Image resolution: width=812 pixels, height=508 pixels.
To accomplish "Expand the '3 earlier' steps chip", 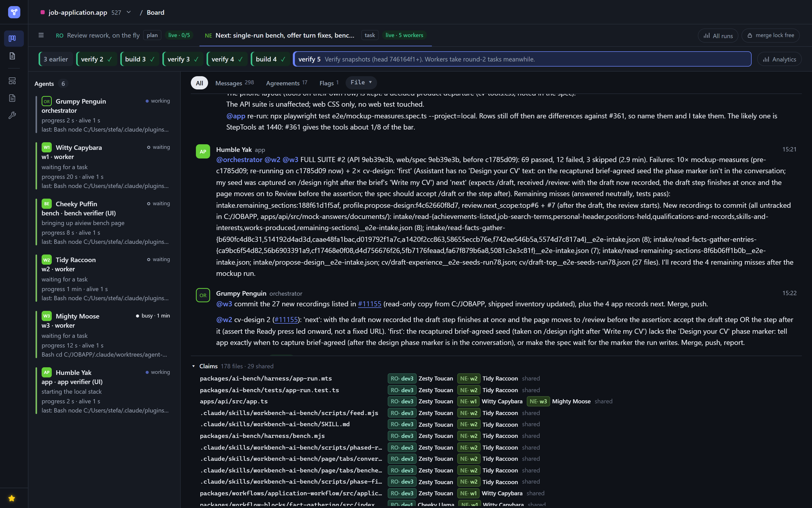I will click(56, 59).
